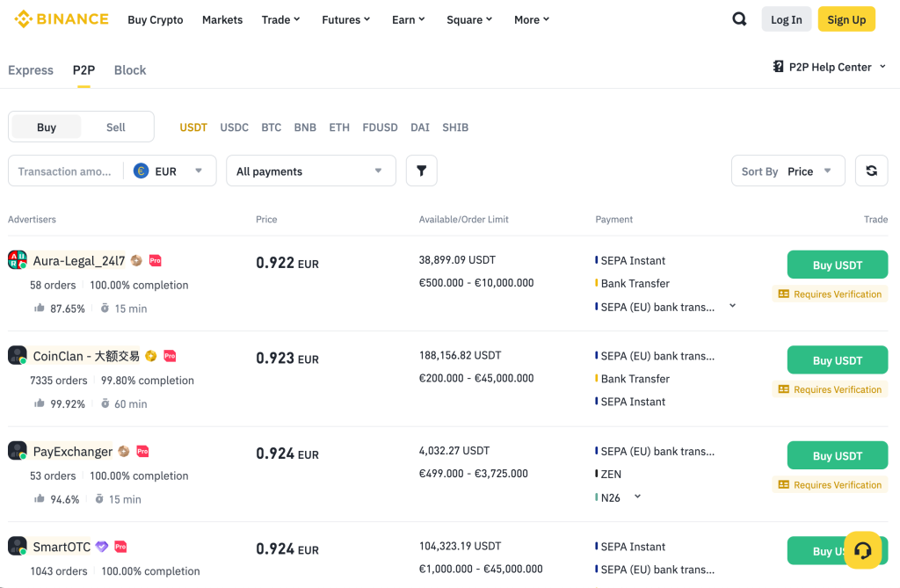Viewport: 900px width, 588px height.
Task: Click the Pro badge beside CoinClan
Action: pos(170,356)
